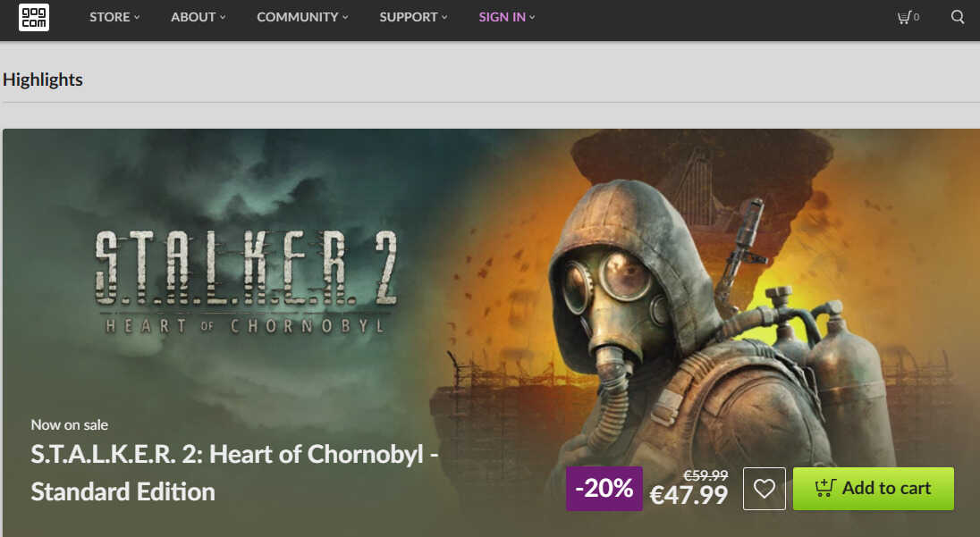Toggle the wishlist heart for S.T.A.L.K.E.R. 2

tap(765, 489)
